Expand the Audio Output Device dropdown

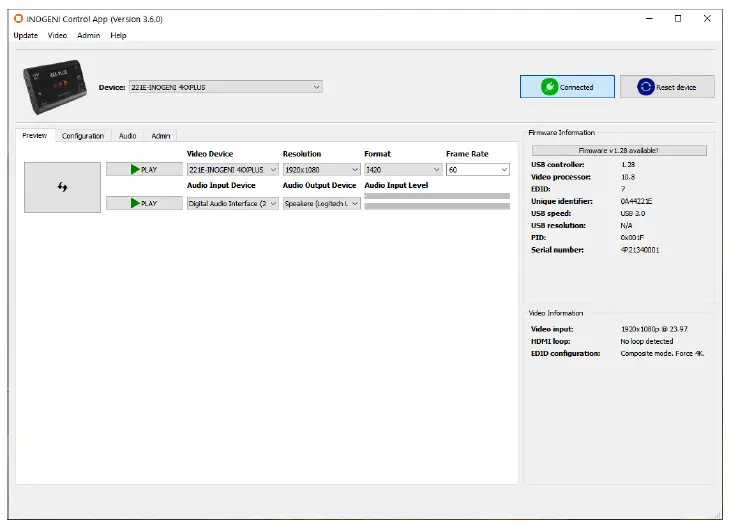pyautogui.click(x=321, y=204)
